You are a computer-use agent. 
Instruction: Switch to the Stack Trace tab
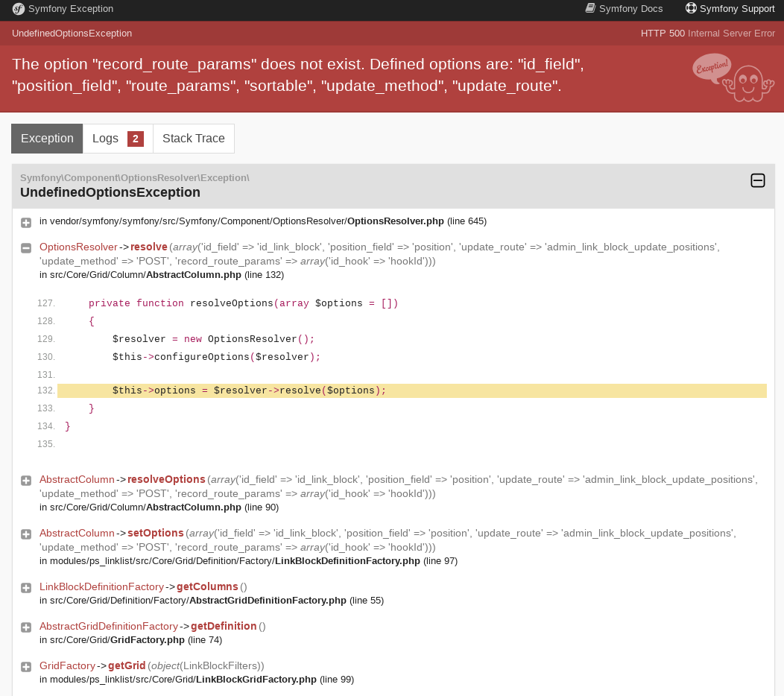point(194,139)
